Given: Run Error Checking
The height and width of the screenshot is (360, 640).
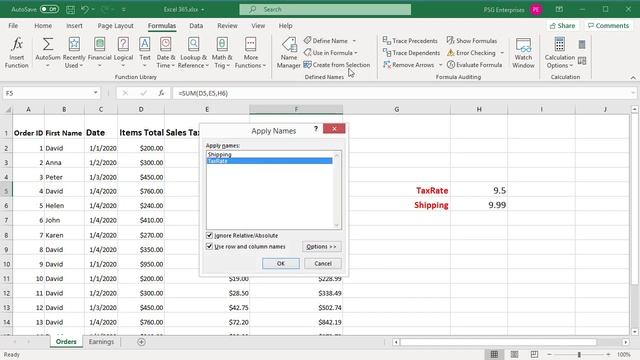Looking at the screenshot, I should pos(471,53).
